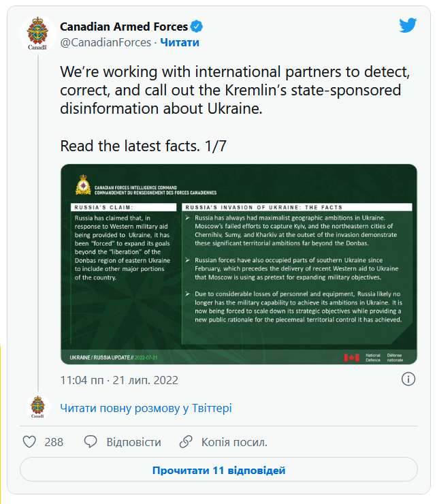Like the tweet with the heart icon

29,441
